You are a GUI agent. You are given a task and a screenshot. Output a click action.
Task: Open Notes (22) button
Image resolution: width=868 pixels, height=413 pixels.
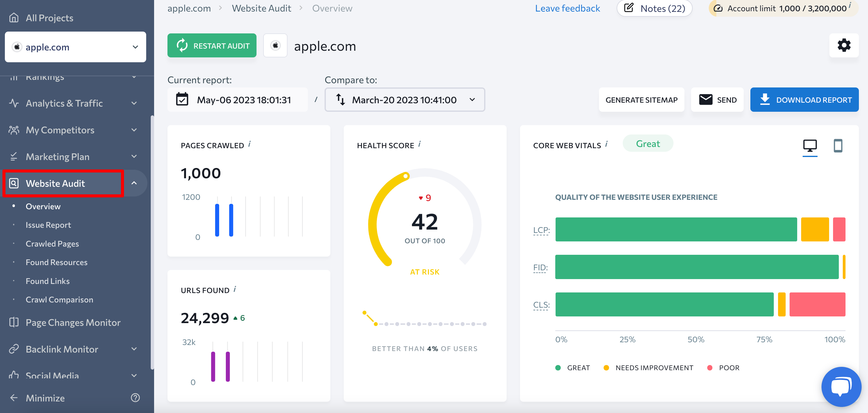654,8
